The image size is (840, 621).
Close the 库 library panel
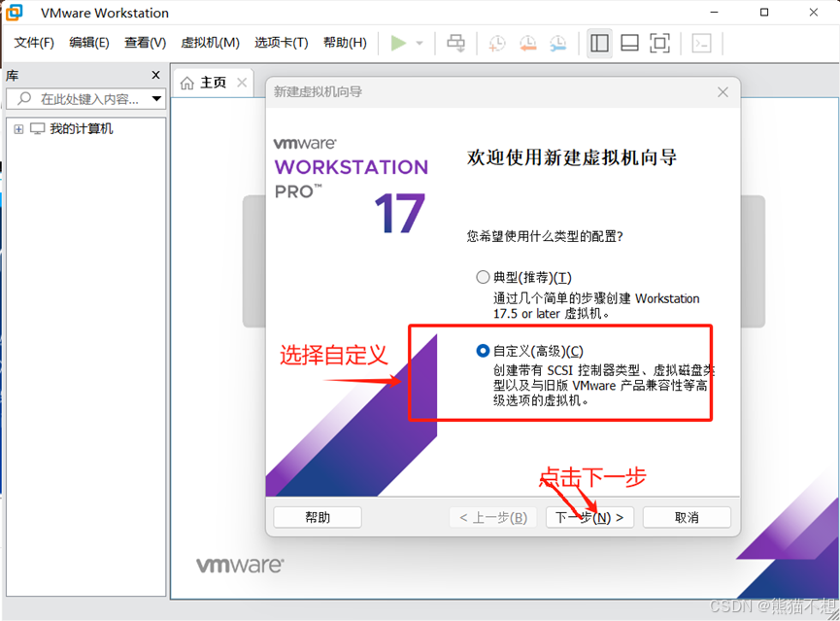coord(155,75)
